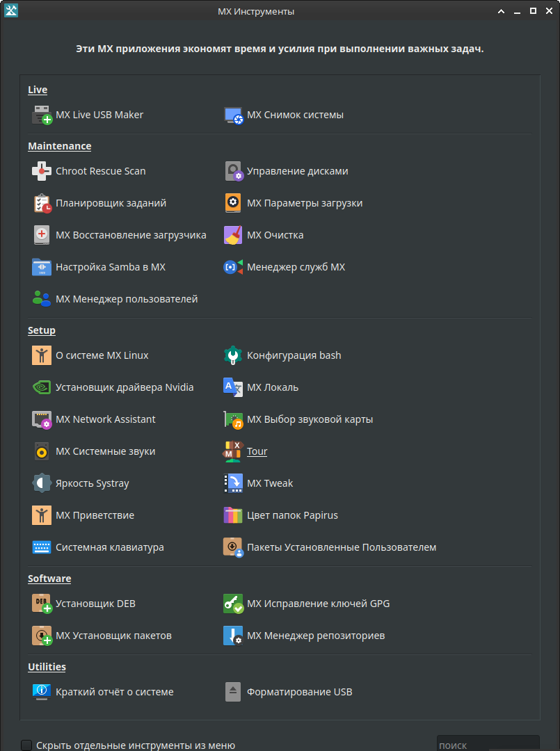Open Менеджер служб MX icon
This screenshot has width=560, height=751.
233,267
